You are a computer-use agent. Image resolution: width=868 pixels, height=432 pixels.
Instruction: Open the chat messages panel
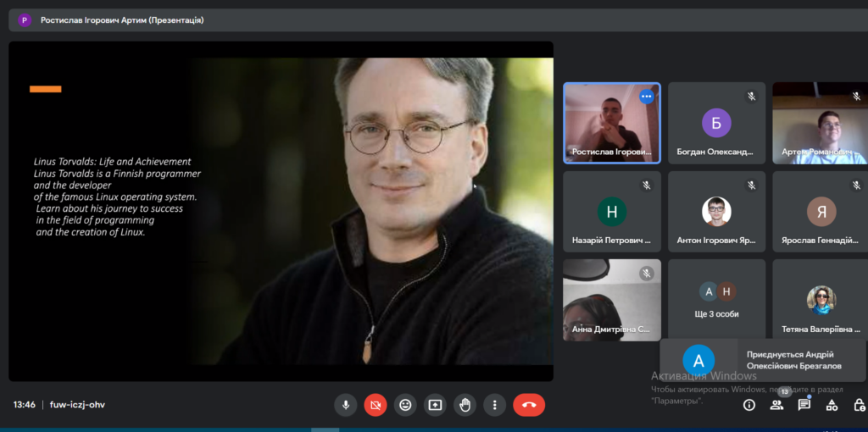(804, 405)
